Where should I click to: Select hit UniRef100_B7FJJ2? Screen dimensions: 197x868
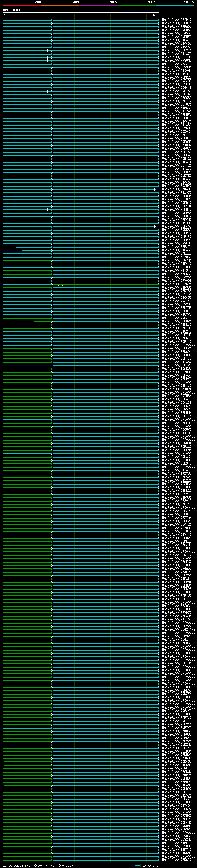(176, 101)
